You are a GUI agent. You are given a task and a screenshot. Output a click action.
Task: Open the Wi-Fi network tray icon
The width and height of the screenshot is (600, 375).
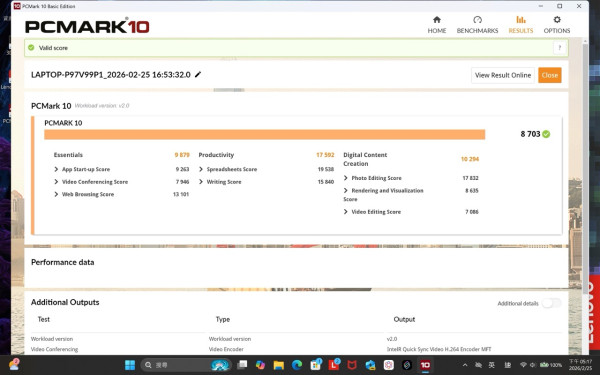coord(523,365)
